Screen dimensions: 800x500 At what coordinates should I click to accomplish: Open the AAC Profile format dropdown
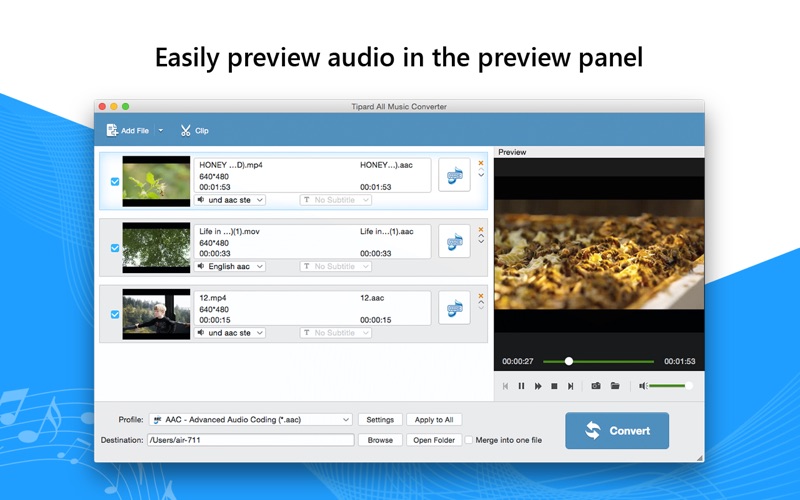[x=251, y=420]
